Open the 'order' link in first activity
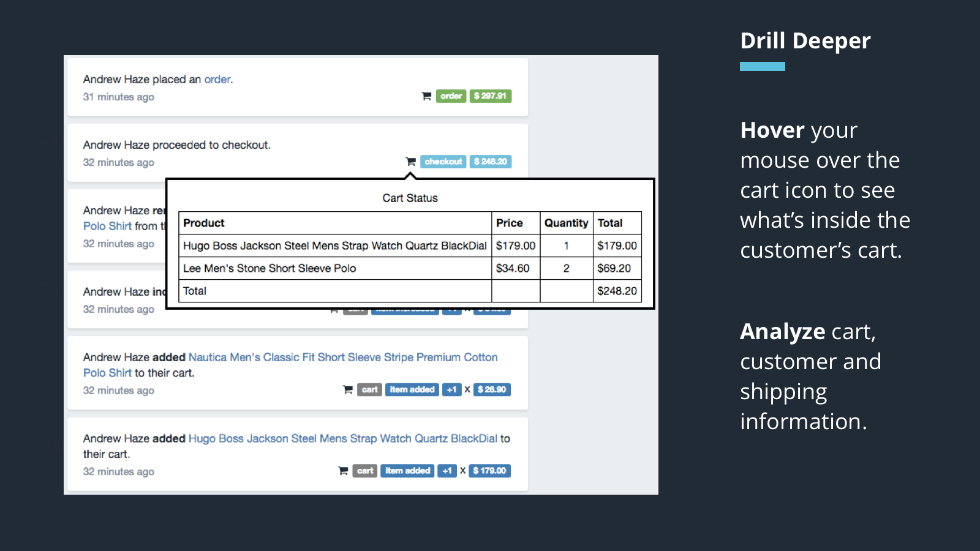 [x=217, y=80]
